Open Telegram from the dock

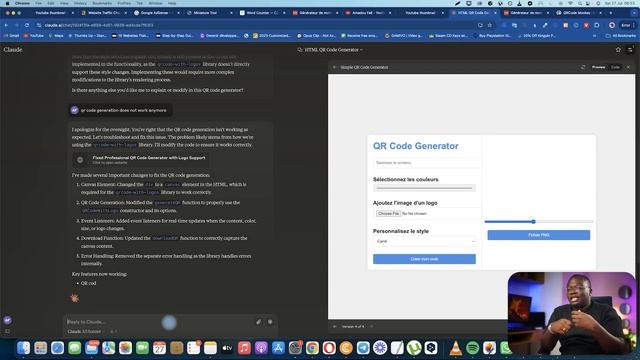[x=363, y=348]
